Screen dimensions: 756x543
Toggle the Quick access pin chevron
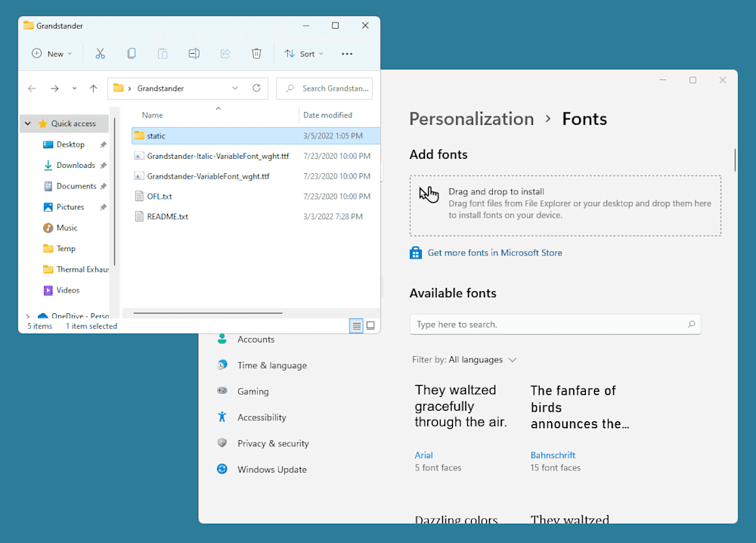click(x=28, y=123)
